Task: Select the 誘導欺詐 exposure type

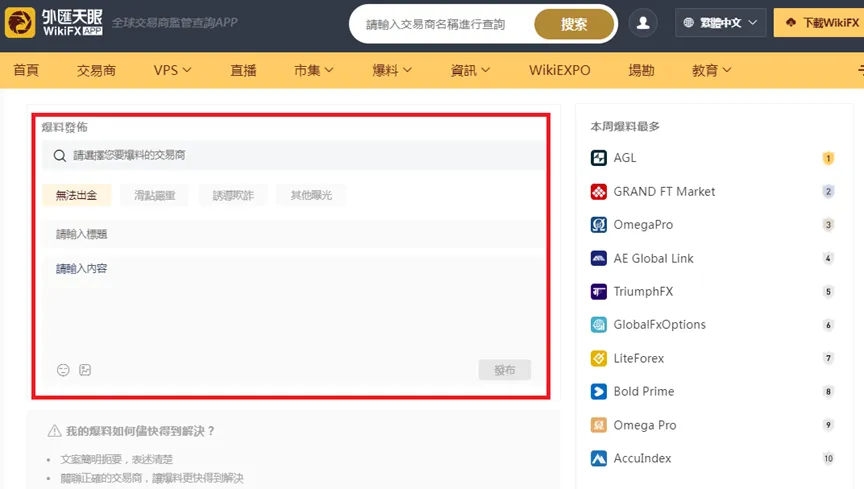Action: click(x=233, y=195)
